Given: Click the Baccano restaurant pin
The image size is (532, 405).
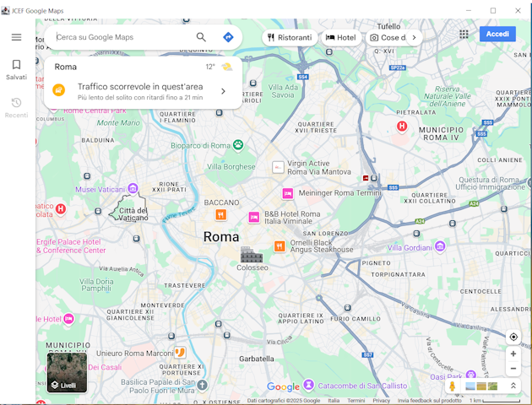Looking at the screenshot, I should (221, 214).
